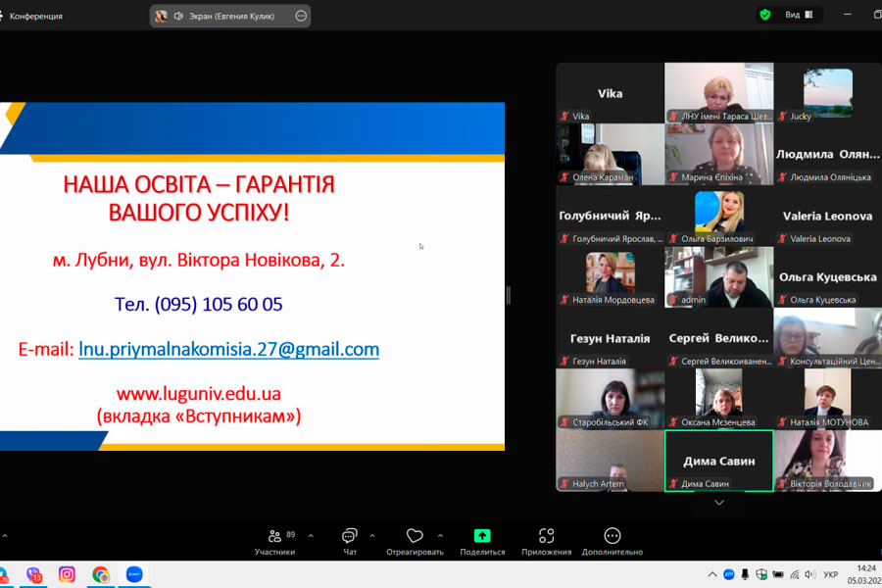Viewport: 882px width, 588px height.
Task: Show next page of participant videos
Action: pyautogui.click(x=719, y=503)
